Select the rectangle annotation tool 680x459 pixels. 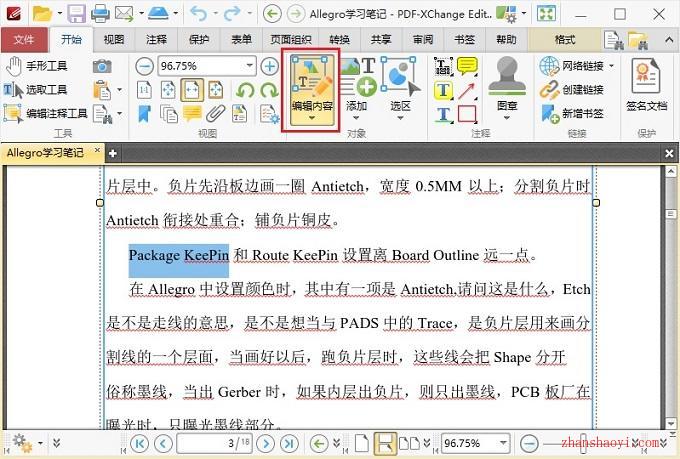(467, 114)
